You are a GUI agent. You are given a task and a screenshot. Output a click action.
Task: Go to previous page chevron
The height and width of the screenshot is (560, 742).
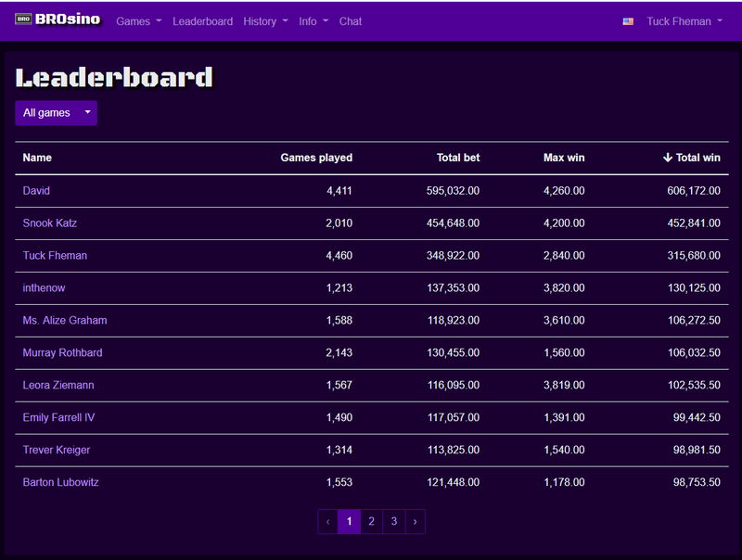coord(328,522)
